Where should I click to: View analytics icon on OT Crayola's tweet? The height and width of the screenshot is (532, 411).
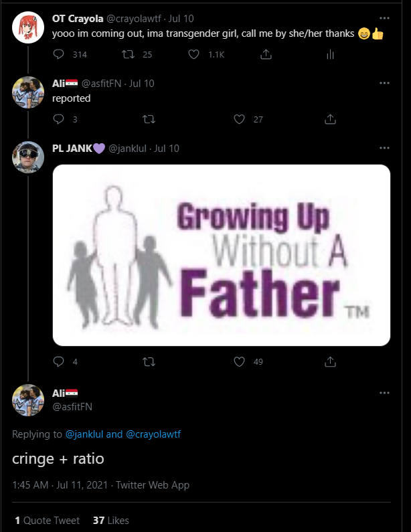click(329, 54)
